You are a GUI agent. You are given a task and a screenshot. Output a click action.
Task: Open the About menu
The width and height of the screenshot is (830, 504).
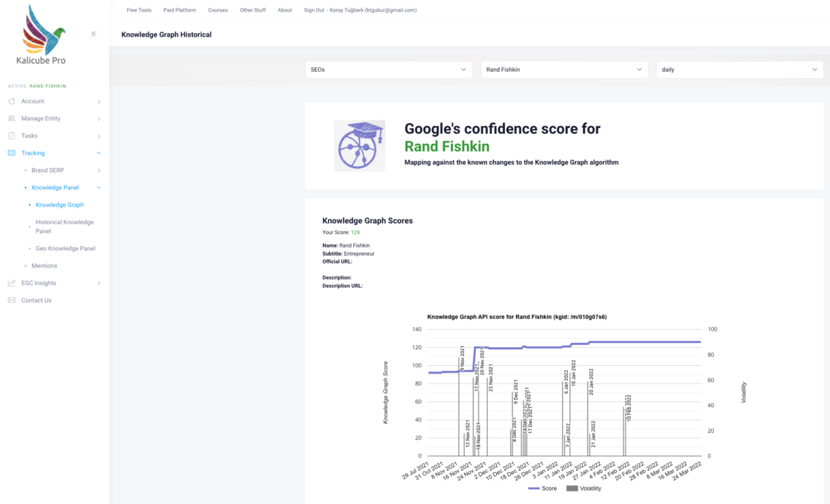285,10
